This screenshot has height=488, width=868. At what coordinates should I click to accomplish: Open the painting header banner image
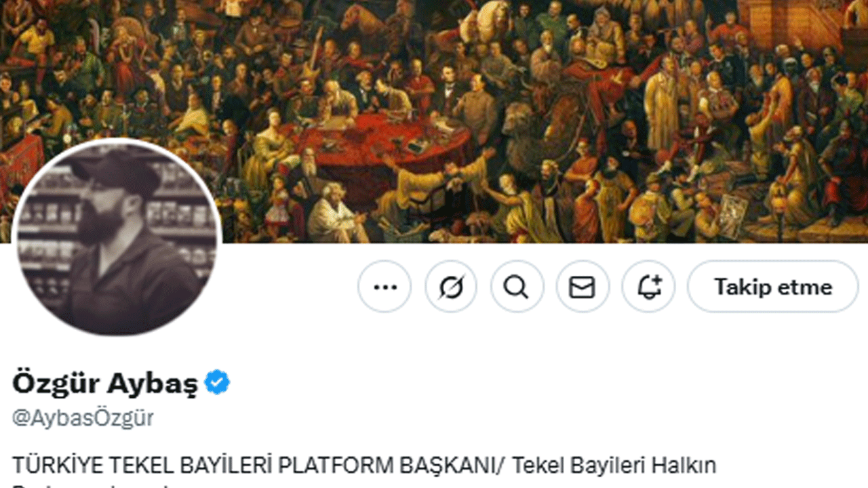(x=434, y=121)
